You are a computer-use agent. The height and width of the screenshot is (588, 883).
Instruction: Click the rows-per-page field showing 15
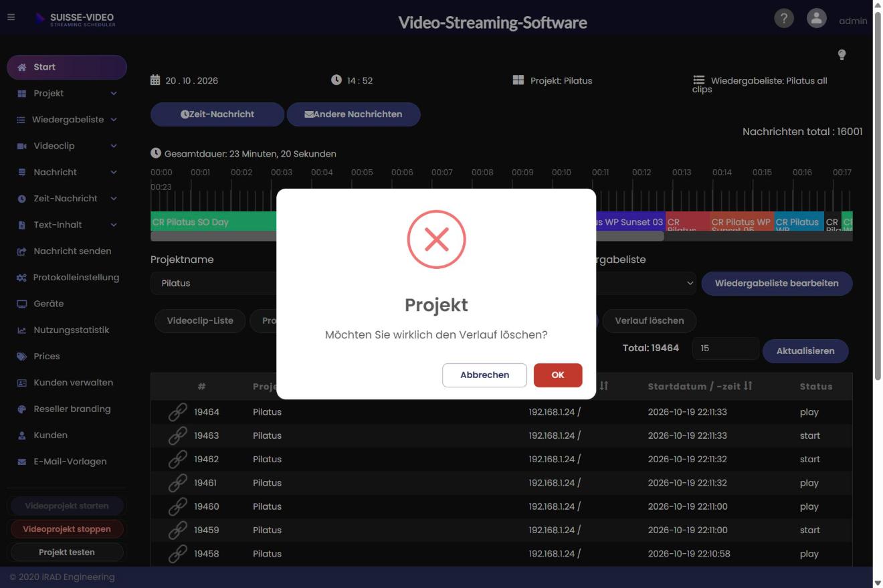click(726, 349)
